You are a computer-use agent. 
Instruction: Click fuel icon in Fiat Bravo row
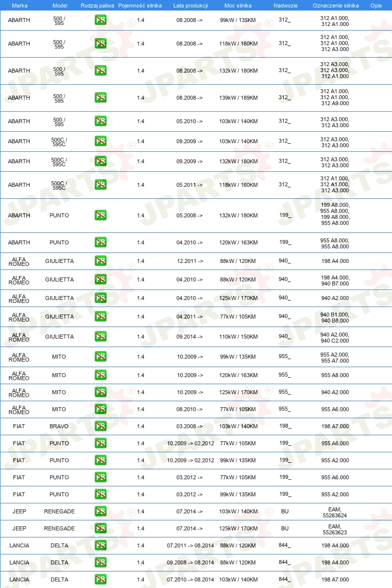tap(100, 426)
